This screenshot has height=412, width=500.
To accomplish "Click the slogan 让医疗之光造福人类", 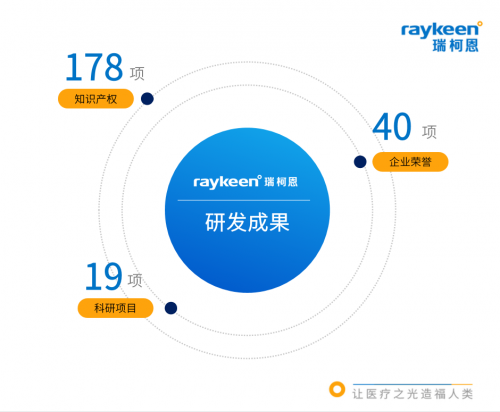I will (413, 394).
